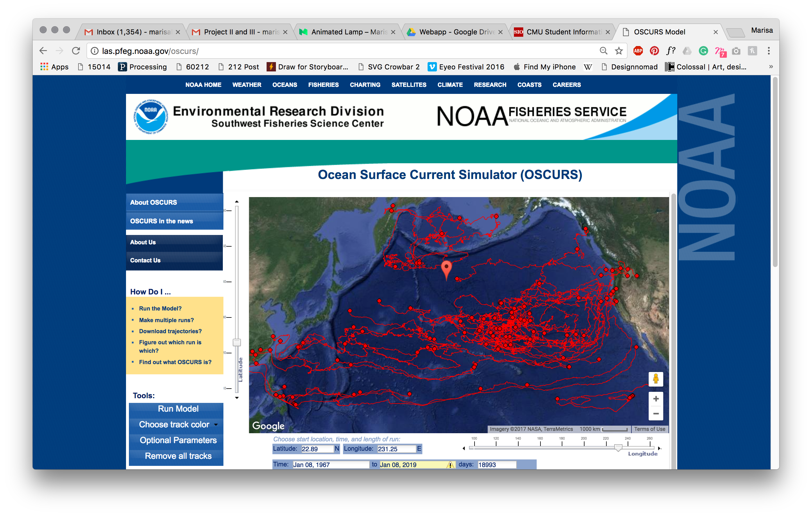Screen dimensions: 812x516
Task: Click the red location pin on the map
Action: [447, 270]
